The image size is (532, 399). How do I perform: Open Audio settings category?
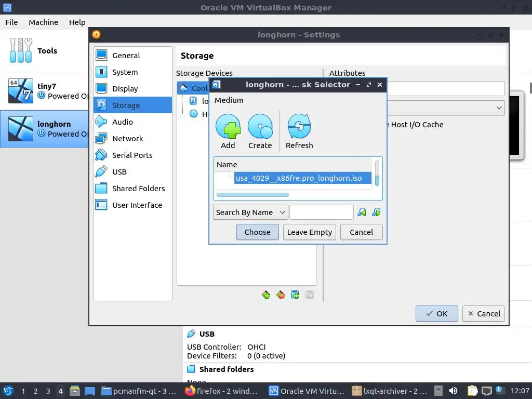[132, 122]
